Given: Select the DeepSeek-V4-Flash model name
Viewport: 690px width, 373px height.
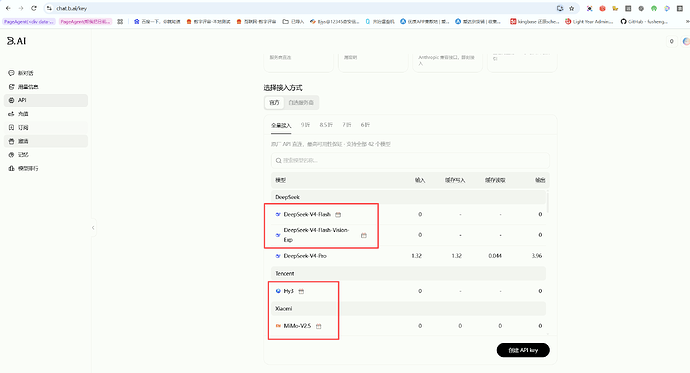Looking at the screenshot, I should pyautogui.click(x=307, y=215).
